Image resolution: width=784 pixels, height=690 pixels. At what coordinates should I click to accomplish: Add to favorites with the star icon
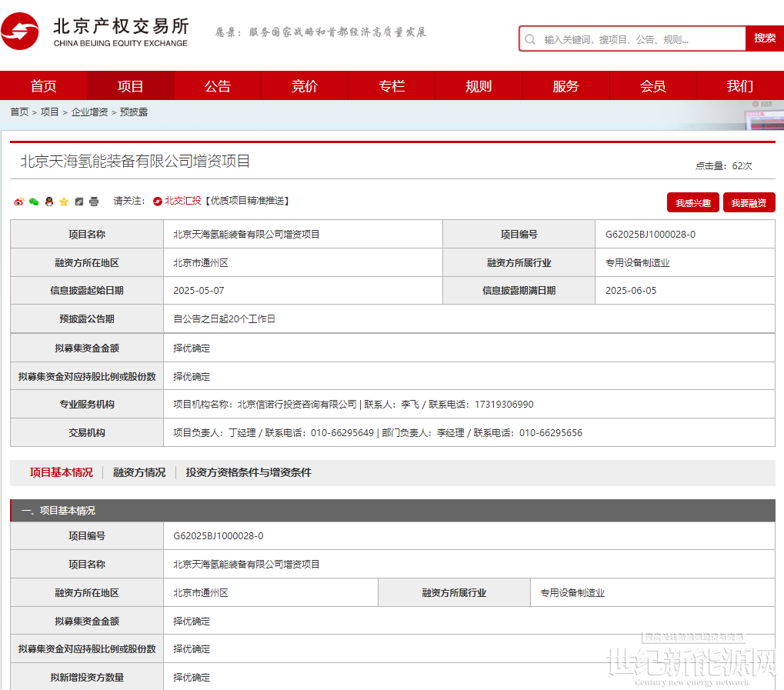64,202
